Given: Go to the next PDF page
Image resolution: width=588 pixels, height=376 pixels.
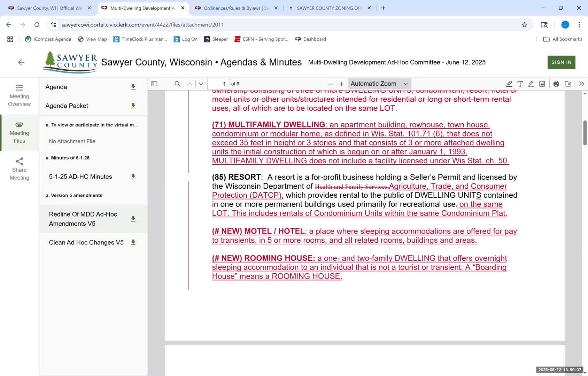Looking at the screenshot, I should tap(201, 84).
